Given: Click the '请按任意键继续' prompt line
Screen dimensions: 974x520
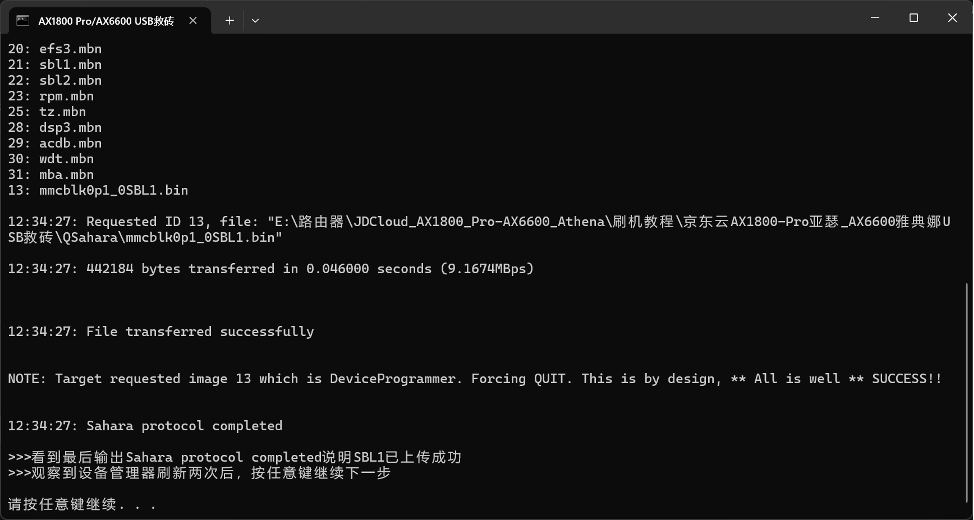Looking at the screenshot, I should (x=82, y=504).
